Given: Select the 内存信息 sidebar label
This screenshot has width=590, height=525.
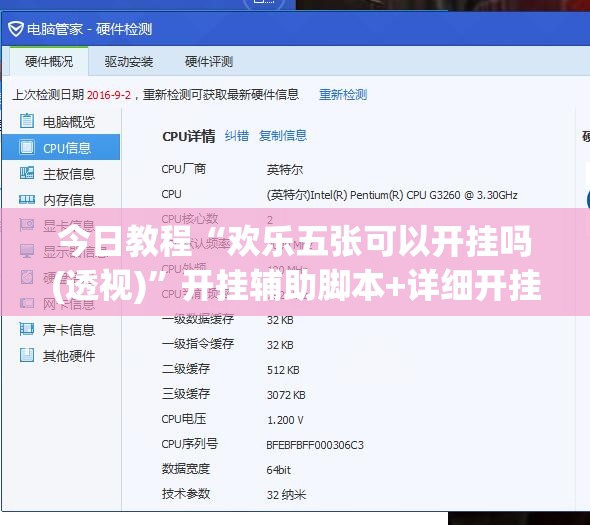Looking at the screenshot, I should tap(68, 200).
